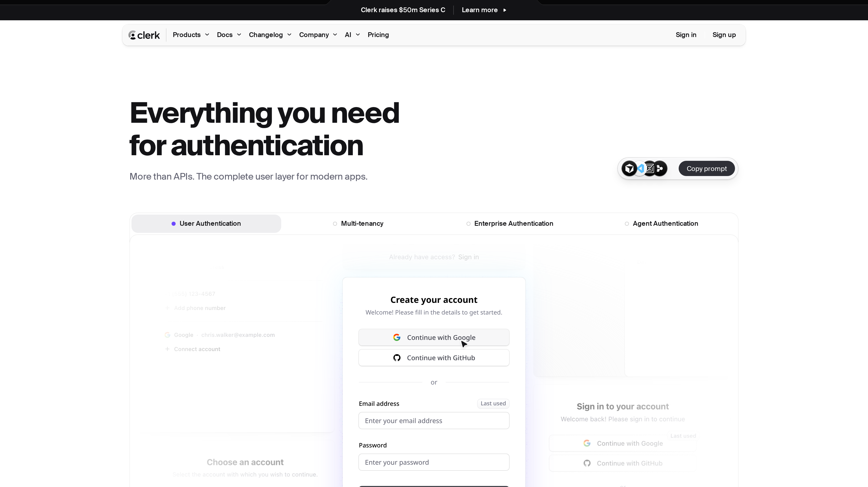Select the Zed editor icon
This screenshot has width=868, height=487.
[650, 168]
